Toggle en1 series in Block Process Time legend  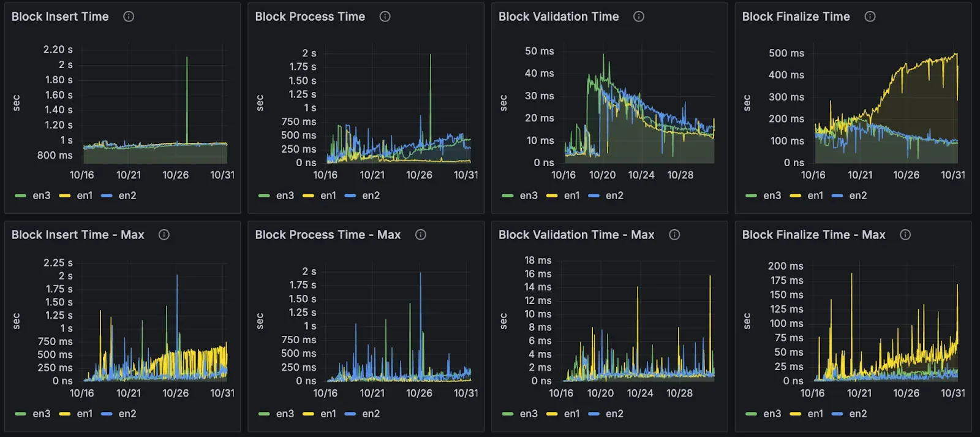(328, 196)
